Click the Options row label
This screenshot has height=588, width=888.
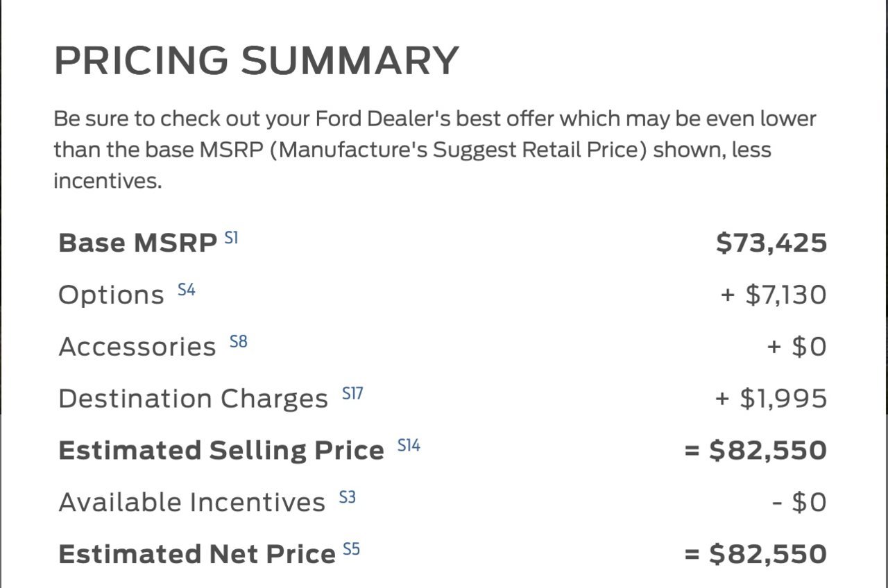coord(111,296)
